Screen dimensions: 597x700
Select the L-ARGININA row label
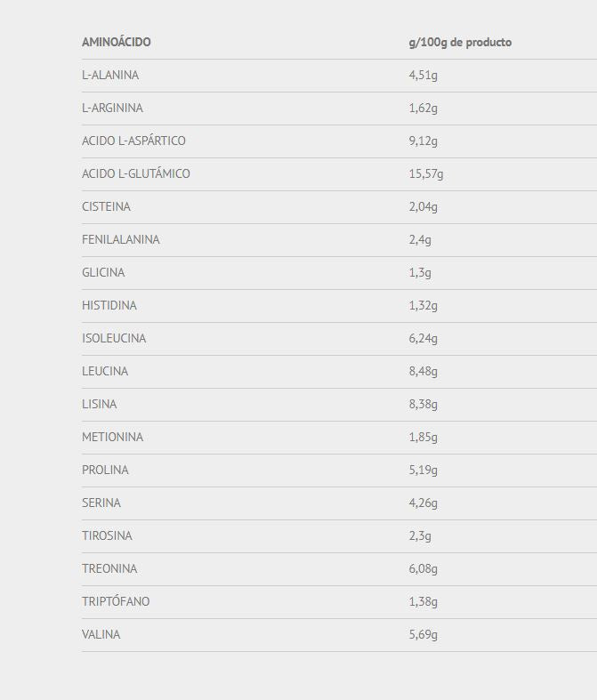point(112,108)
